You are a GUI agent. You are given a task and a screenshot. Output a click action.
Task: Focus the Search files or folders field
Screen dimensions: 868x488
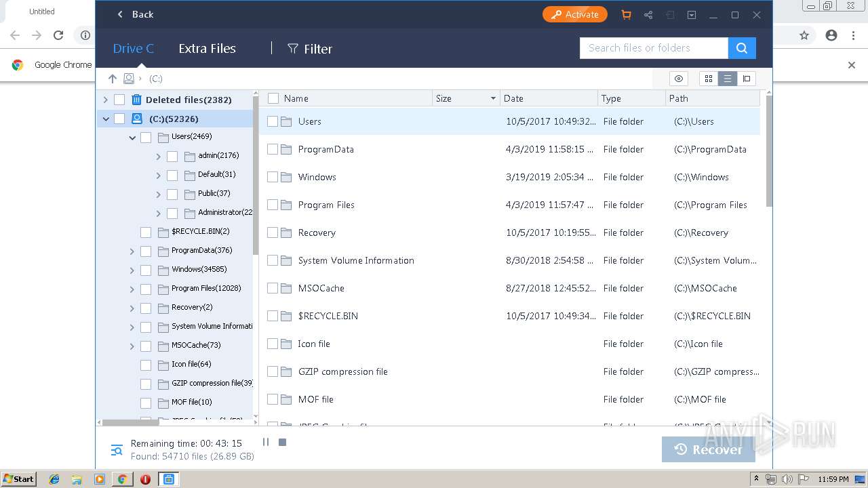pyautogui.click(x=654, y=48)
